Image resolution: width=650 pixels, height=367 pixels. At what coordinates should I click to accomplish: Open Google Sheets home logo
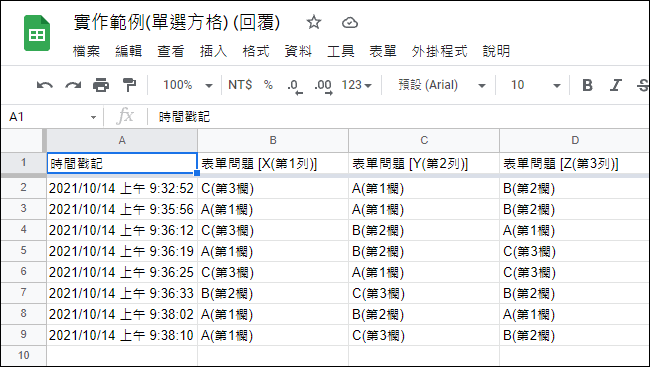[x=37, y=34]
